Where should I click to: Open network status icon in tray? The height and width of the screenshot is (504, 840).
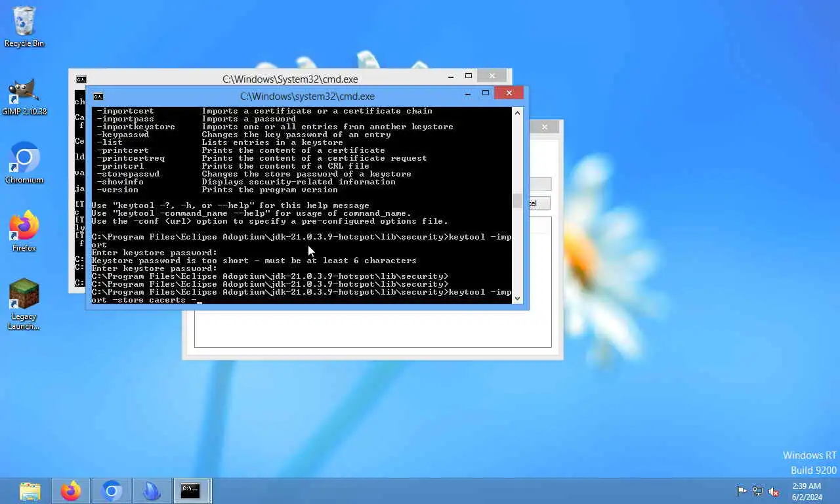click(758, 491)
